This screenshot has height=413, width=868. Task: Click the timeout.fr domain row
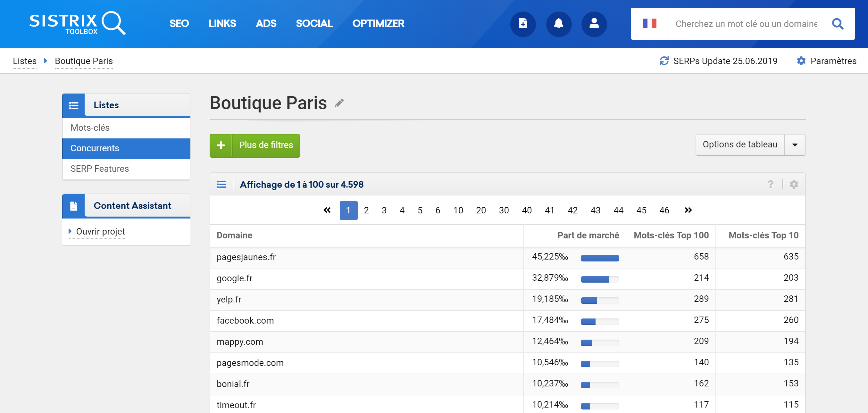[x=507, y=404]
